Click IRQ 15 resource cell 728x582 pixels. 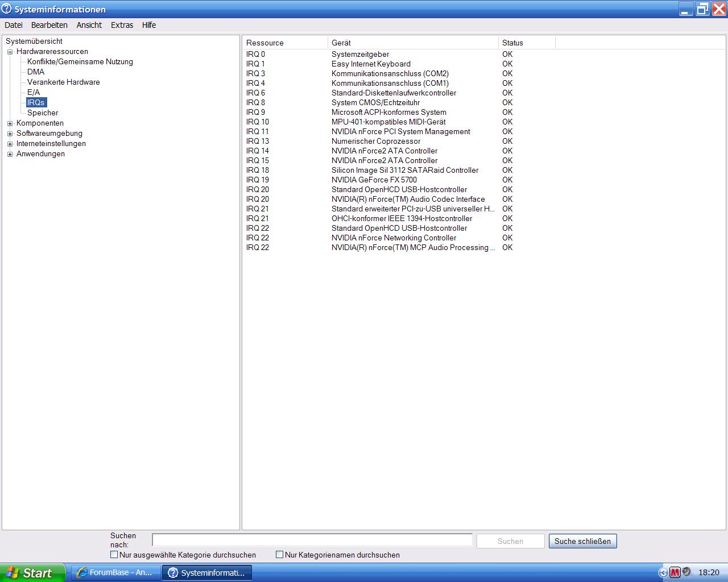[258, 160]
